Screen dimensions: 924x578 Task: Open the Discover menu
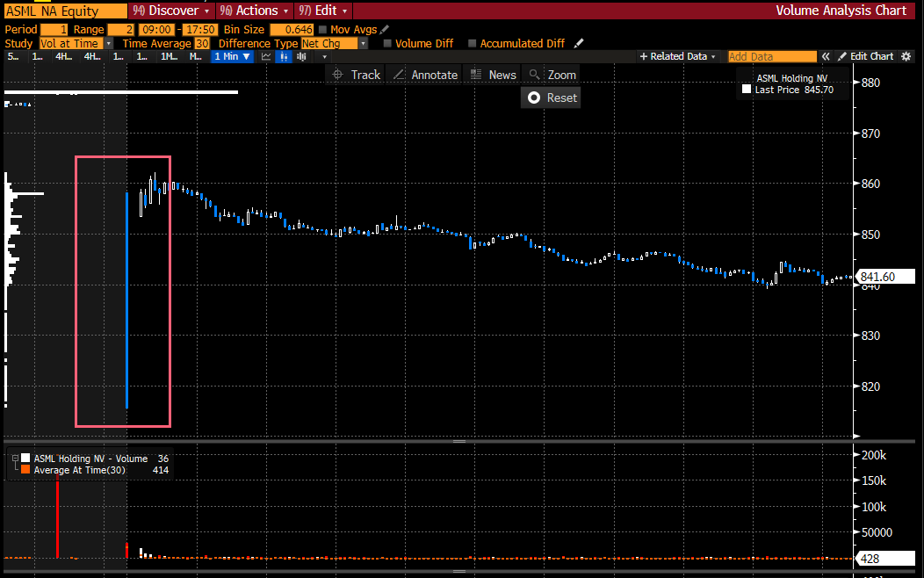point(171,11)
